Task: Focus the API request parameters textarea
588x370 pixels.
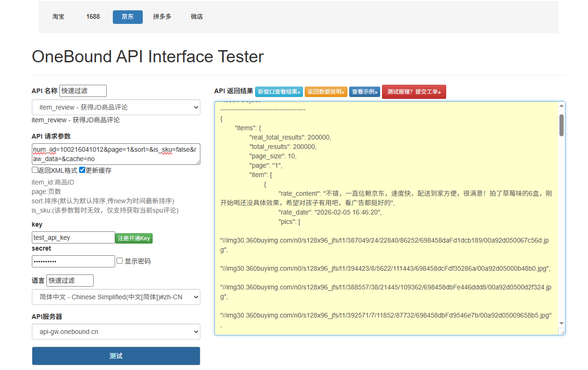Action: [x=116, y=154]
